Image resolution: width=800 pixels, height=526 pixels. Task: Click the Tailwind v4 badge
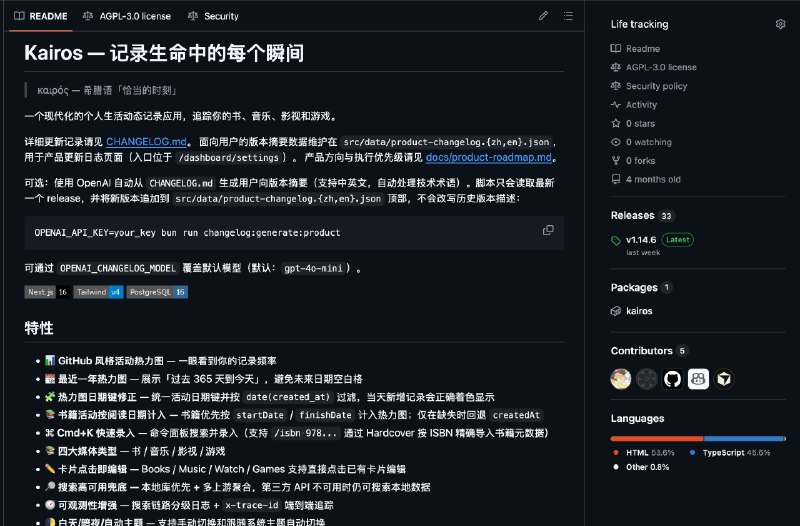point(98,292)
